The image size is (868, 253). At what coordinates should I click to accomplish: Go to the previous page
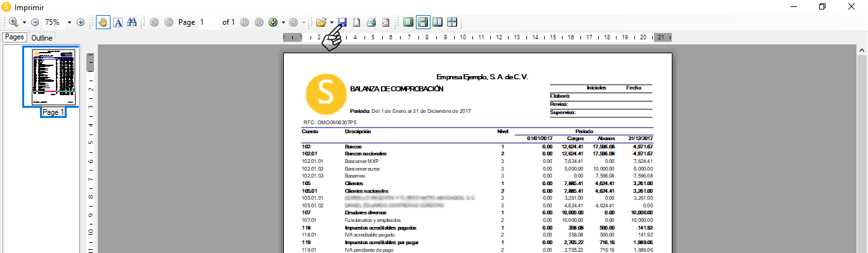(168, 22)
